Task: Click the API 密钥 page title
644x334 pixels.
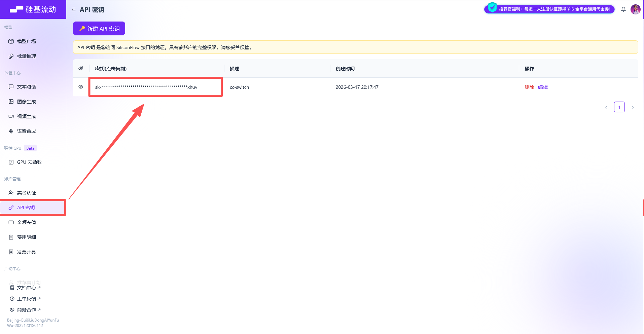Action: point(92,10)
